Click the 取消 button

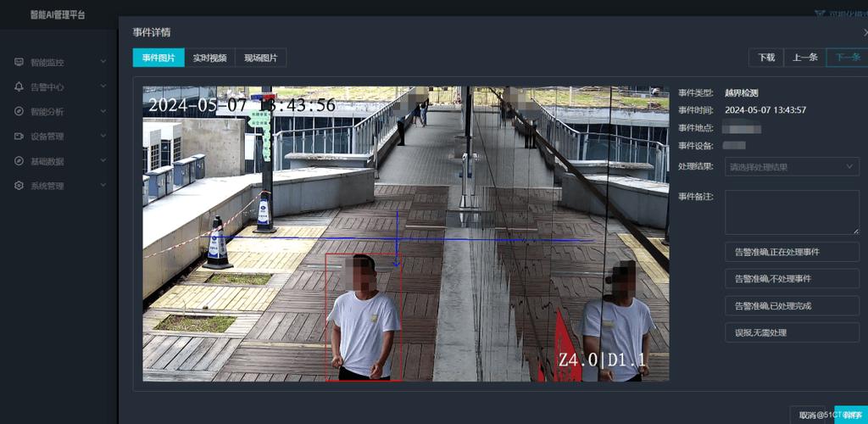coord(808,415)
